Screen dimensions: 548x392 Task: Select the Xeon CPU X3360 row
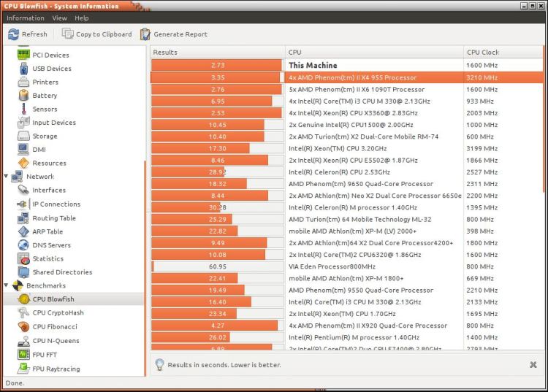(x=346, y=113)
